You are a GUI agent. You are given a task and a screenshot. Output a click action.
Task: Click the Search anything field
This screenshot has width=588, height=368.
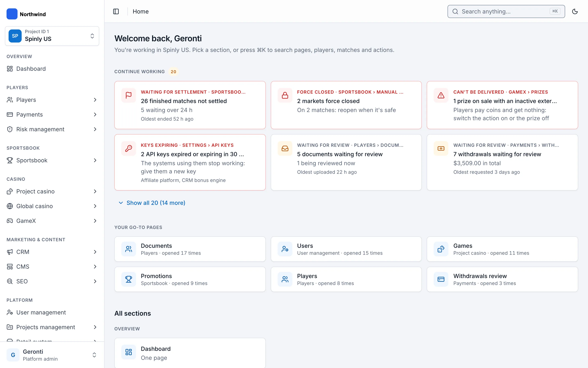[x=506, y=11]
